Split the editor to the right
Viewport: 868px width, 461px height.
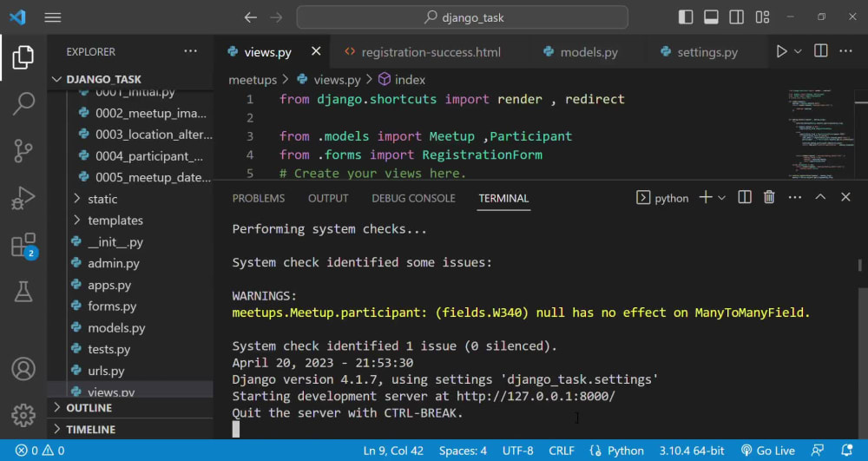coord(820,51)
